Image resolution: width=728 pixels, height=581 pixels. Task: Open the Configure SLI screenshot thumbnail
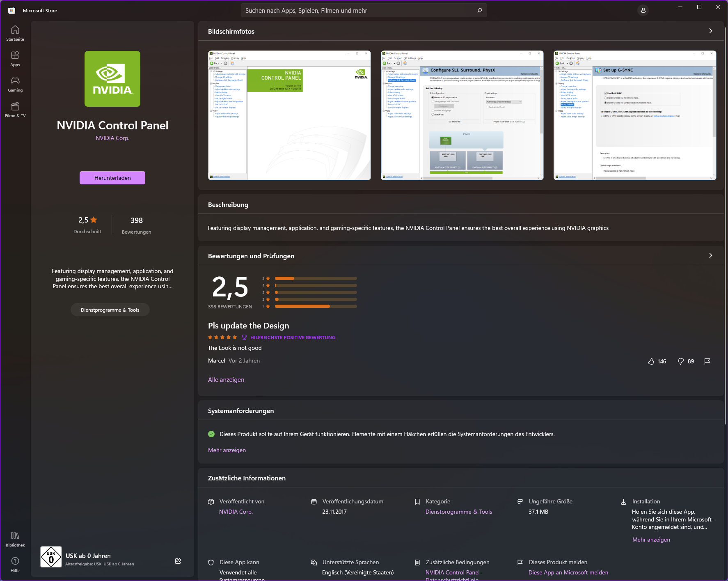coord(462,115)
